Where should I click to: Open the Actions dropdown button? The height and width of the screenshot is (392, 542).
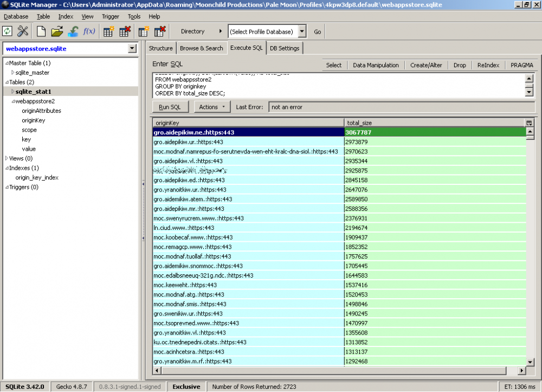pos(212,107)
